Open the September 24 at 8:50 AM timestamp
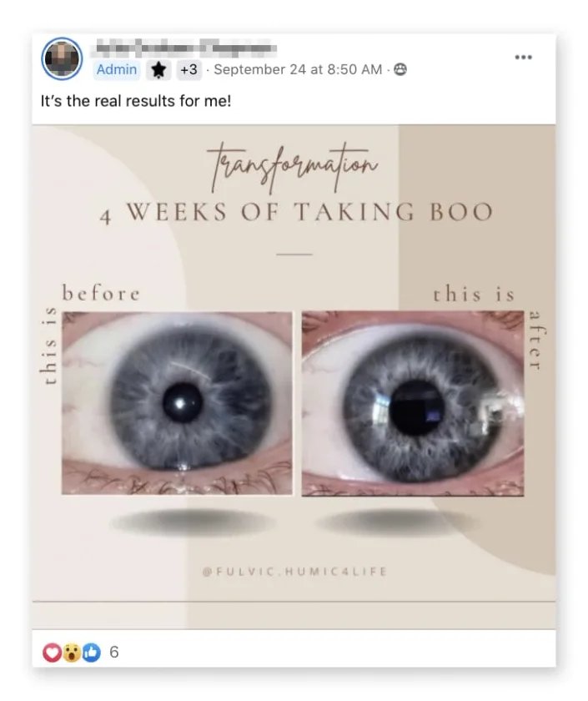Screen dimensions: 588x701 [x=298, y=70]
